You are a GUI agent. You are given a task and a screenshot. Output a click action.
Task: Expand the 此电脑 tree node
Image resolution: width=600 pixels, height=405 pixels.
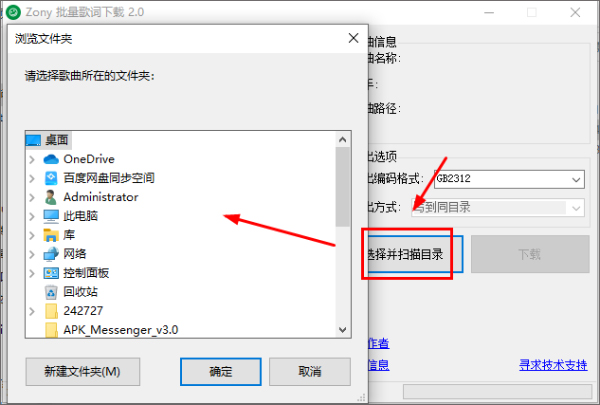(32, 216)
